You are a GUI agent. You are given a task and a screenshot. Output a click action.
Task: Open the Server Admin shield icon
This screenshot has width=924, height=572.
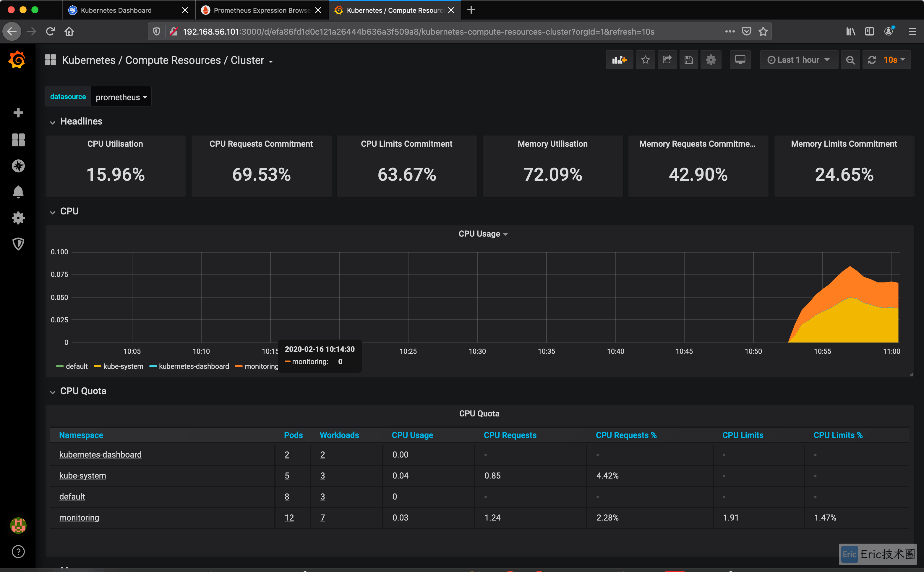[18, 244]
